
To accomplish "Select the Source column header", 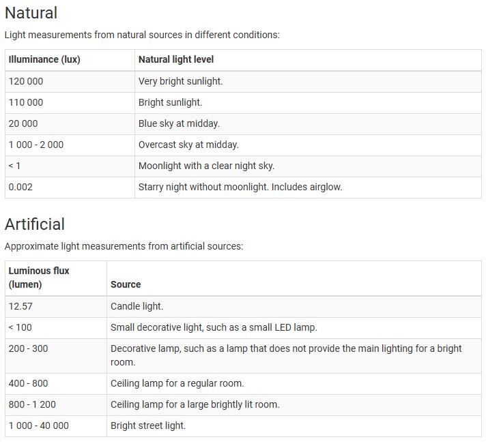I will tap(126, 284).
